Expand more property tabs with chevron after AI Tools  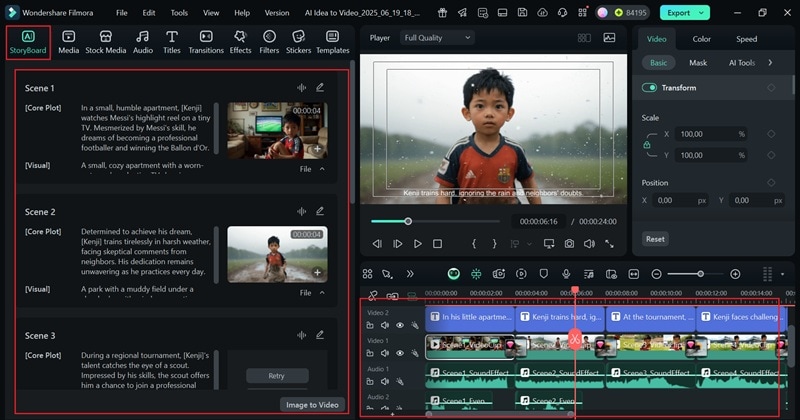click(x=770, y=63)
